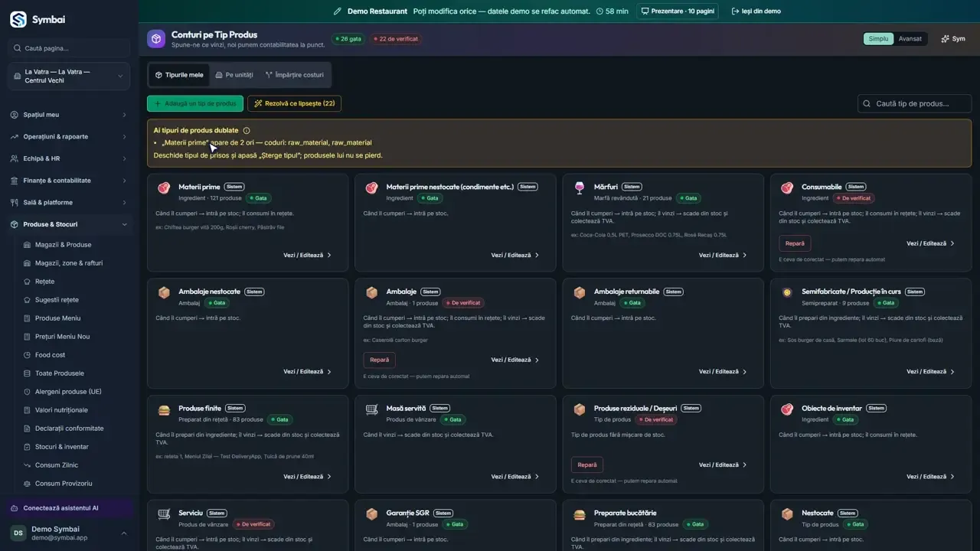Click the purple cube page header icon
Viewport: 980px width, 551px height.
[156, 39]
